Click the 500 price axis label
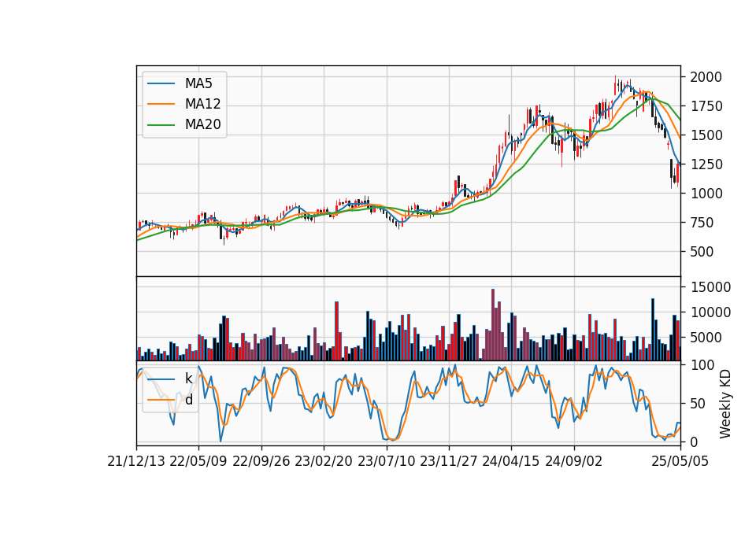This screenshot has width=756, height=543. (702, 252)
